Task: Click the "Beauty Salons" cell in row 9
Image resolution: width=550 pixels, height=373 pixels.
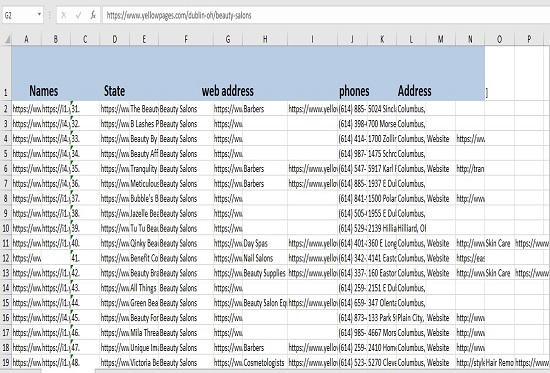Action: [x=186, y=213]
